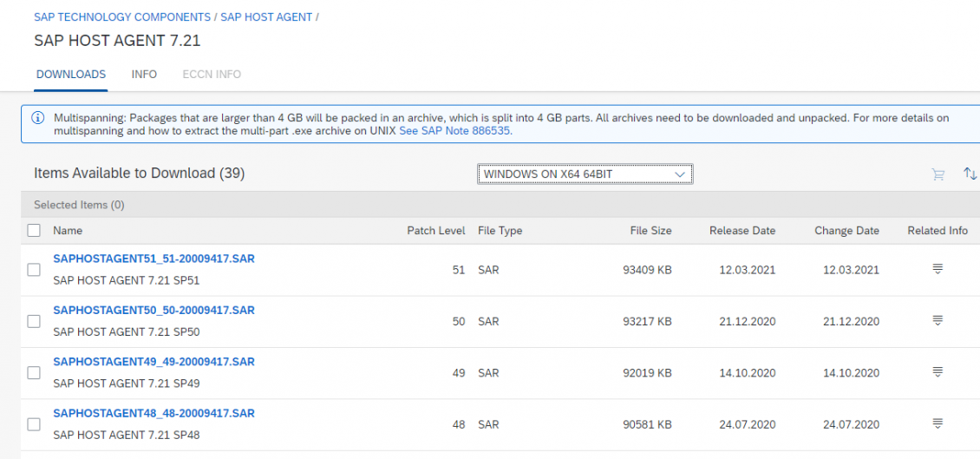Open related info for SAPHOSTAGENT48 row
Image resolution: width=980 pixels, height=459 pixels.
[x=937, y=423]
